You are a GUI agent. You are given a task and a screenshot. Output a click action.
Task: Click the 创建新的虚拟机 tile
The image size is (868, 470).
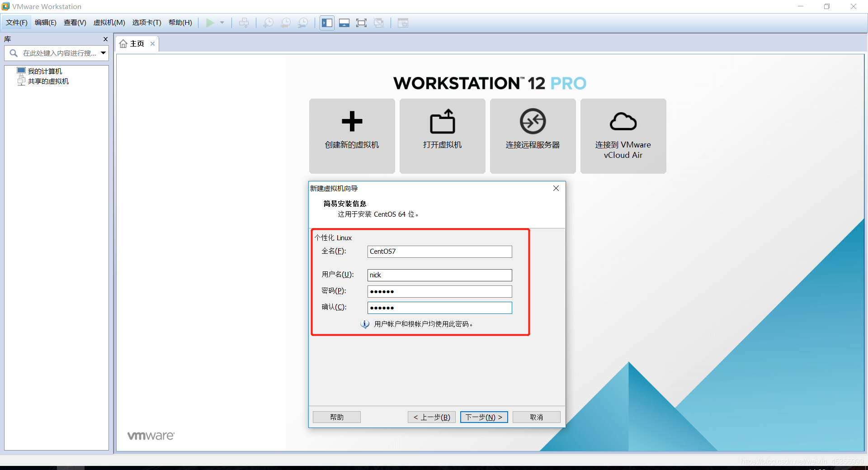[x=352, y=136]
